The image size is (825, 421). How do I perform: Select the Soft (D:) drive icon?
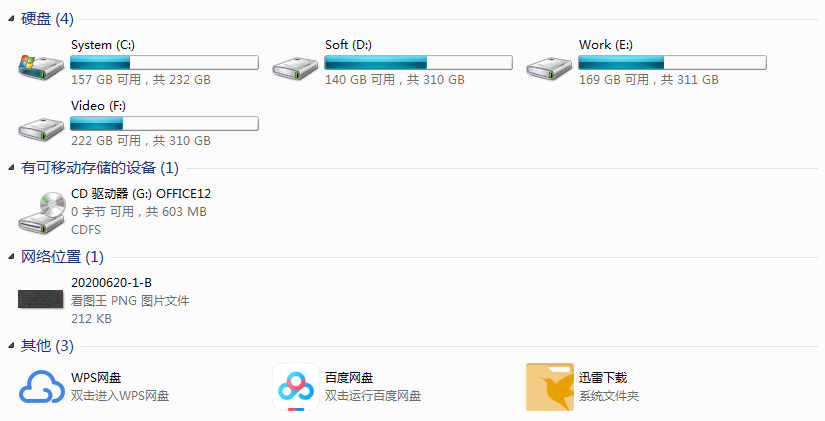pos(295,68)
